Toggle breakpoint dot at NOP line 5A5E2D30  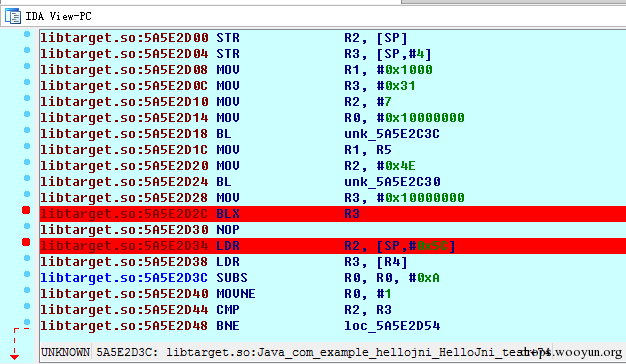pos(27,226)
